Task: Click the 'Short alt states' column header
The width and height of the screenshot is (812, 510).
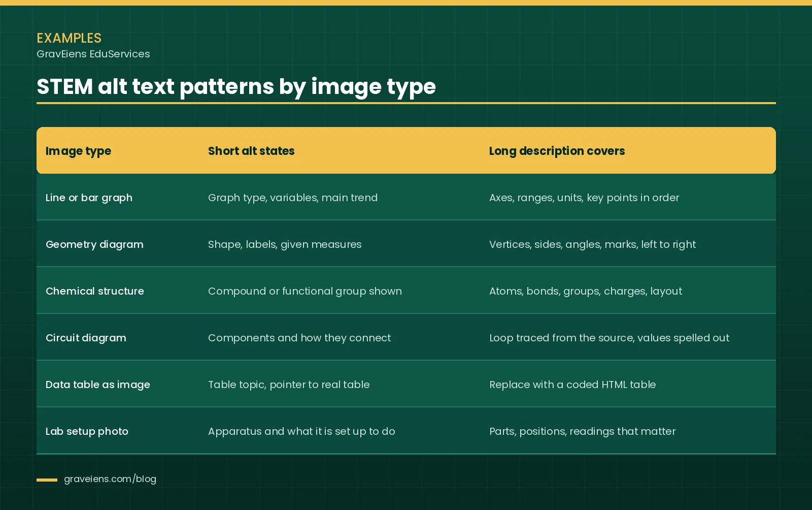Action: tap(251, 151)
